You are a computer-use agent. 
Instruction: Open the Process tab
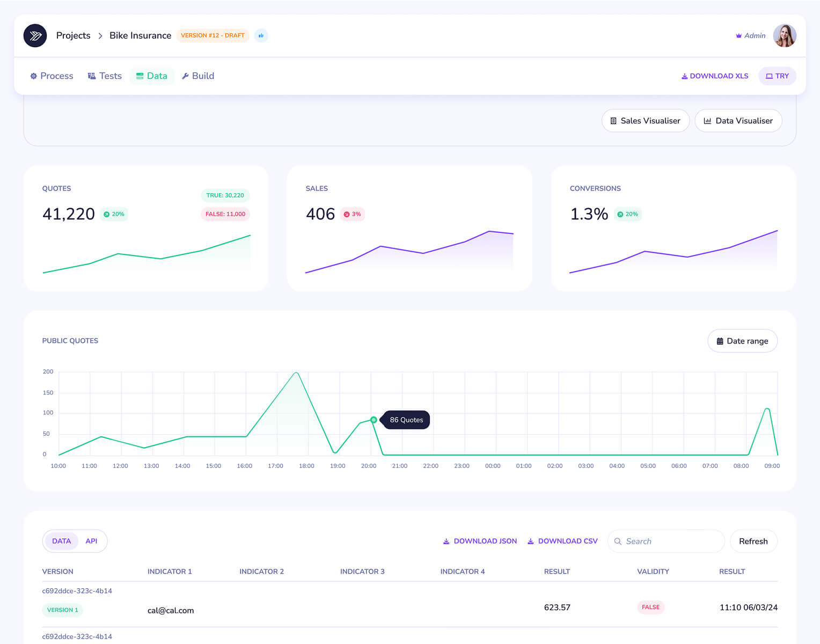[52, 76]
